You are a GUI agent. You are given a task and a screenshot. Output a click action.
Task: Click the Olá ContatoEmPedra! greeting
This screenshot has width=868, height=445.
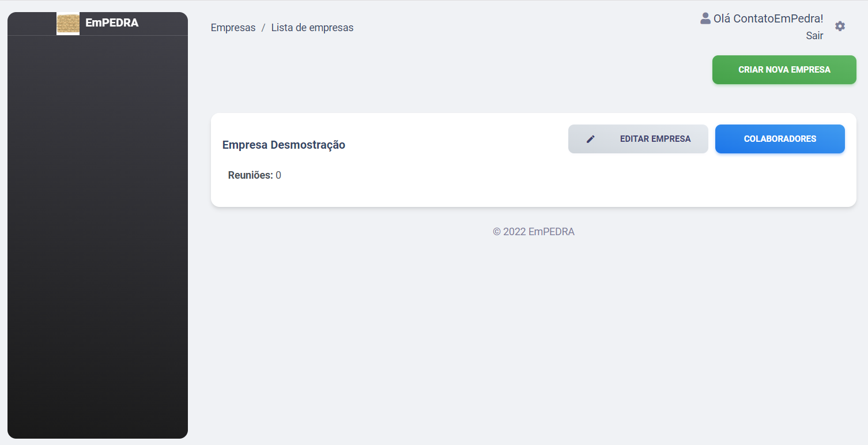click(x=768, y=18)
